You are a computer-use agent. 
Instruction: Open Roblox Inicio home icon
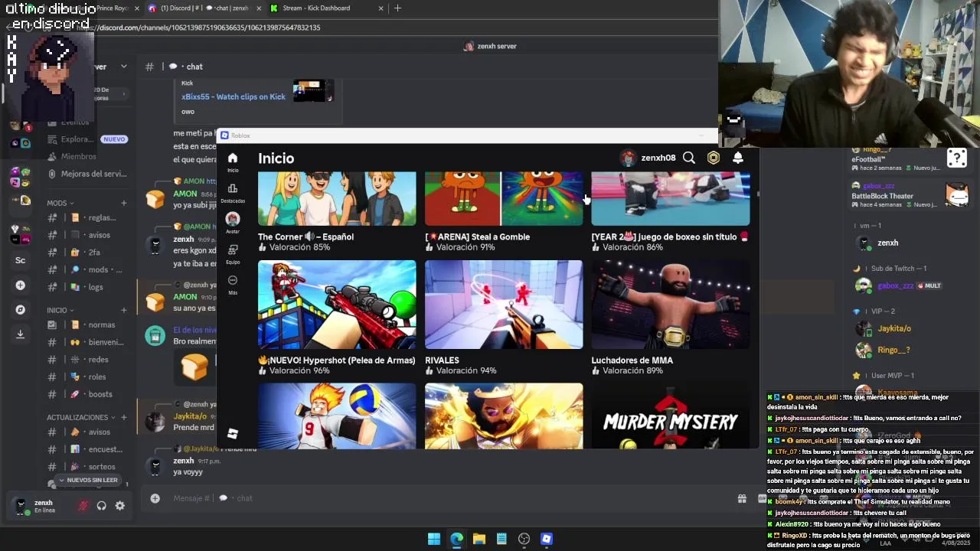(x=233, y=158)
